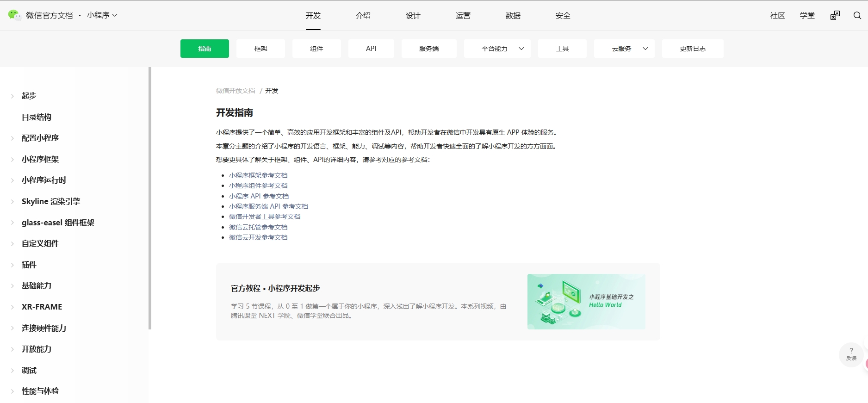Expand the 开放能力 chevron

point(12,349)
